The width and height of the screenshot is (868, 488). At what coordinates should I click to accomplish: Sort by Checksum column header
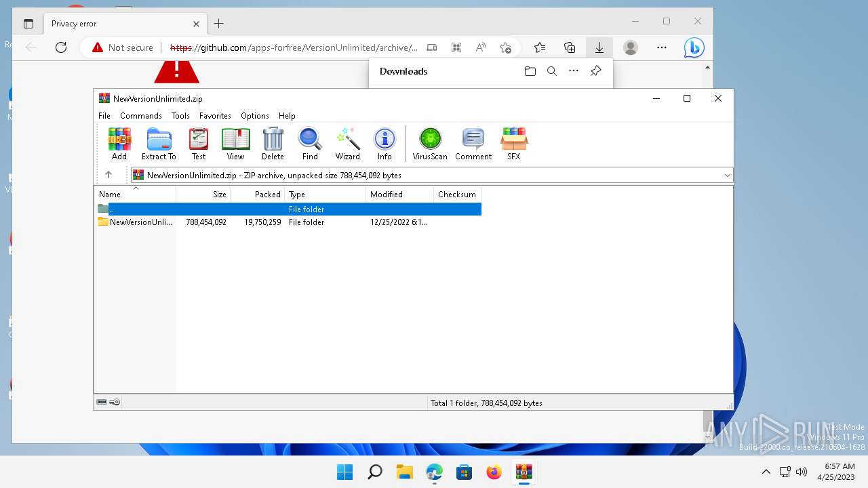click(x=458, y=194)
